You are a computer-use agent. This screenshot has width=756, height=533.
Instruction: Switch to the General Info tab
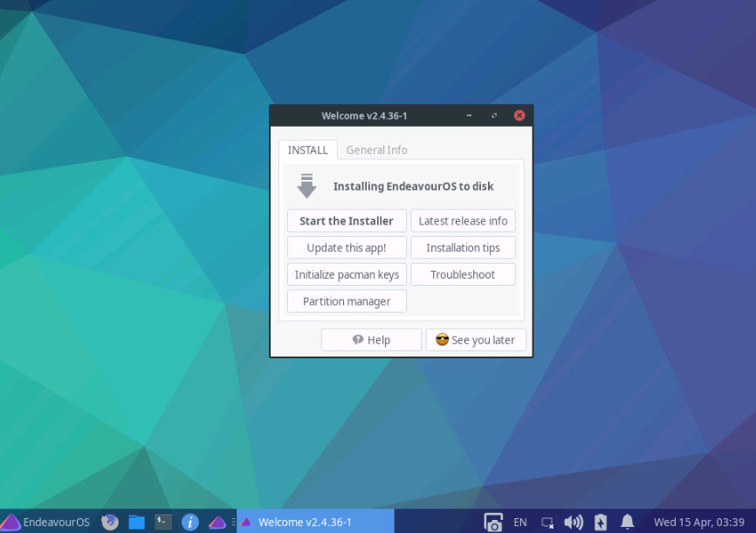click(376, 150)
